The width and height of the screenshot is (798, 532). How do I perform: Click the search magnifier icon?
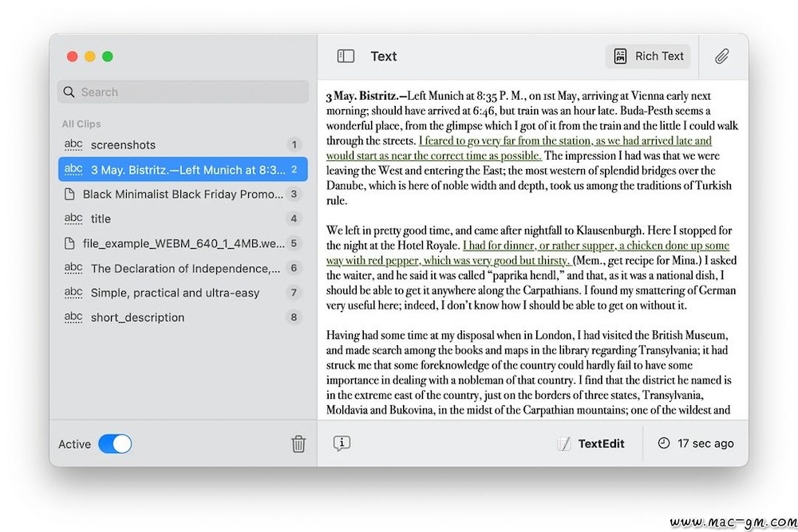click(69, 92)
